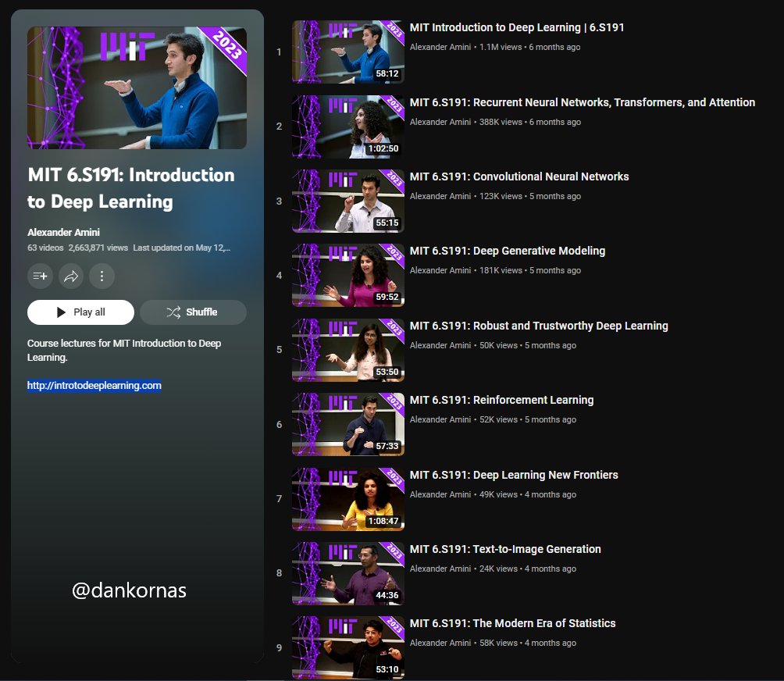The height and width of the screenshot is (681, 784).
Task: Open thumbnail of video with 59:52 duration
Action: tap(348, 275)
